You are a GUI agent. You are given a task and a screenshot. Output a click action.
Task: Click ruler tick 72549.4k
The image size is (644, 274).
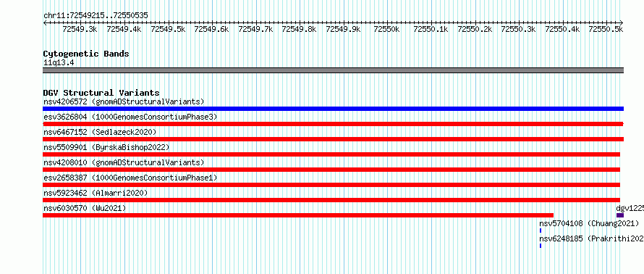[x=124, y=29]
